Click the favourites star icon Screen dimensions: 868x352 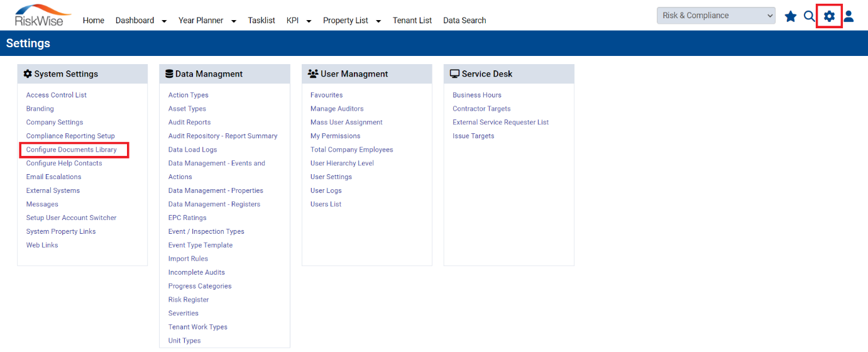(791, 16)
